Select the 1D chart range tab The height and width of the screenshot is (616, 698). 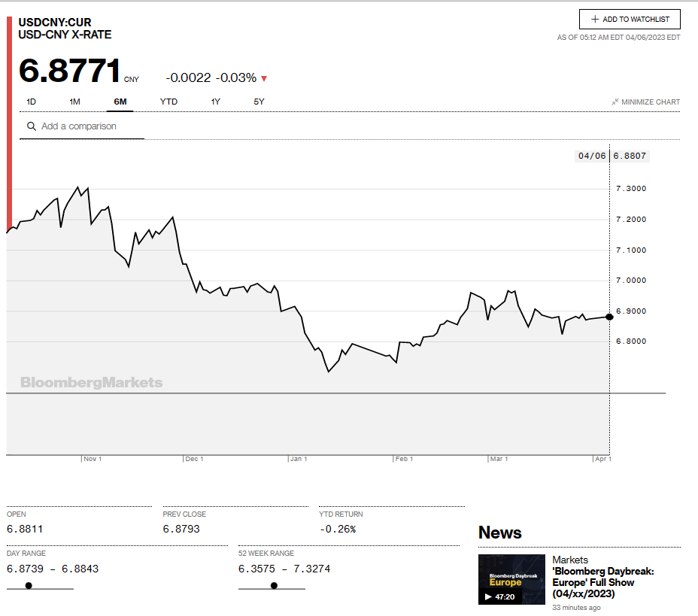[32, 102]
